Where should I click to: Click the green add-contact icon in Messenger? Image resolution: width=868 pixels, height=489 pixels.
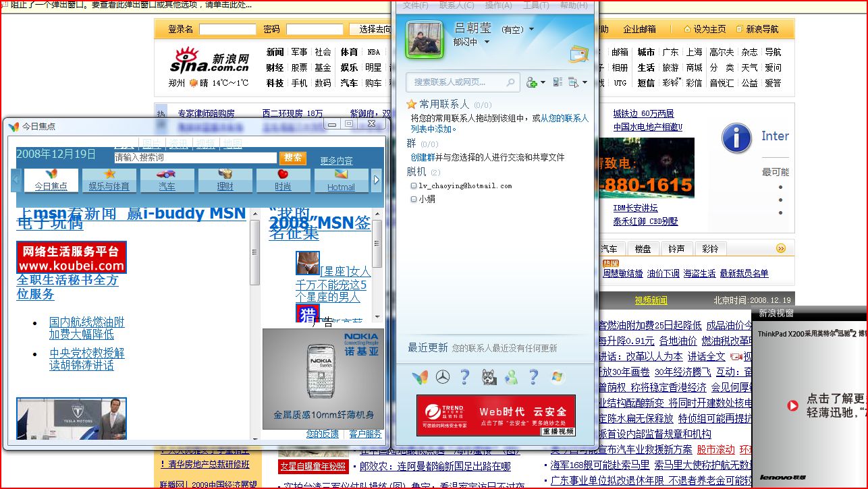[532, 82]
